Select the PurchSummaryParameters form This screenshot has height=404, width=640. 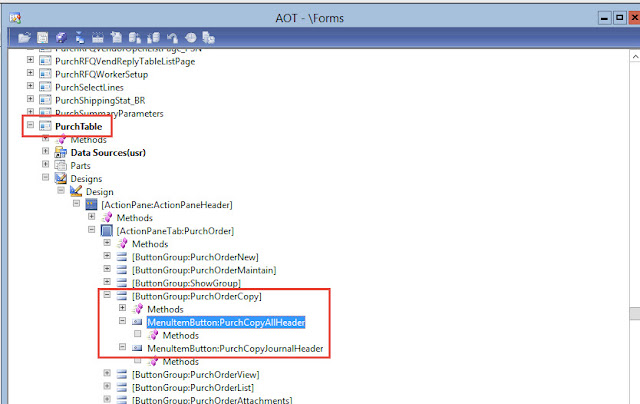[x=109, y=113]
